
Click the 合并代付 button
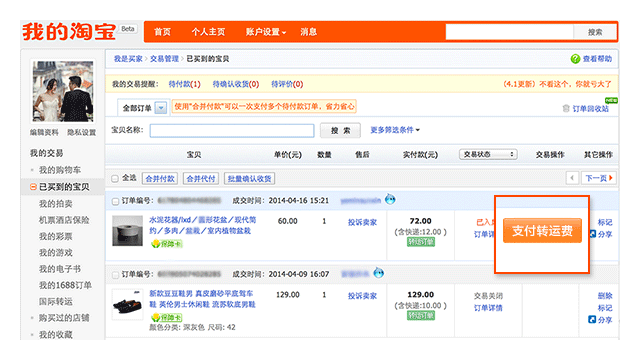pos(201,178)
